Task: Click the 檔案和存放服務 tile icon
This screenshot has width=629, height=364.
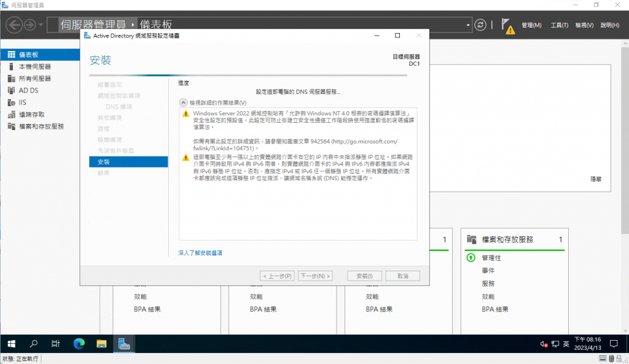Action: (472, 239)
